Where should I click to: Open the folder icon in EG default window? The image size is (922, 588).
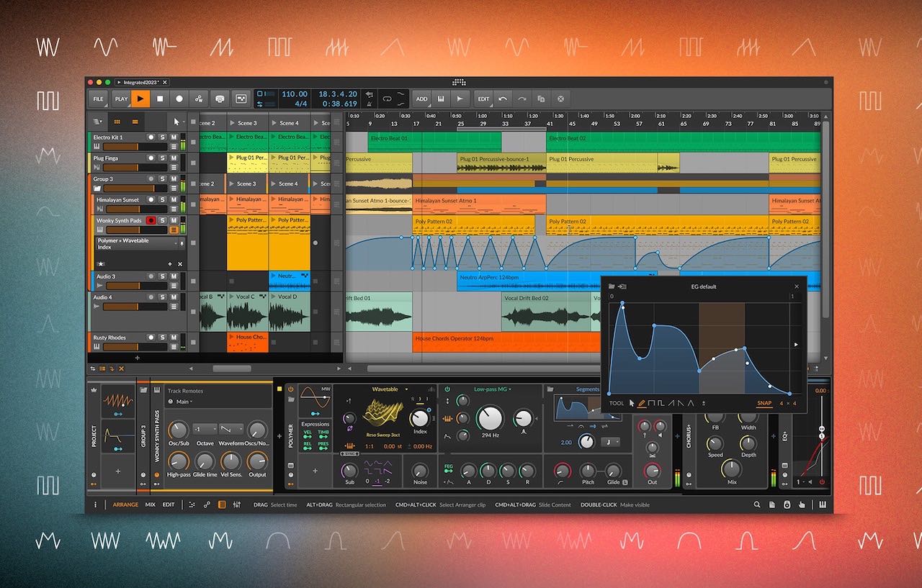point(612,286)
